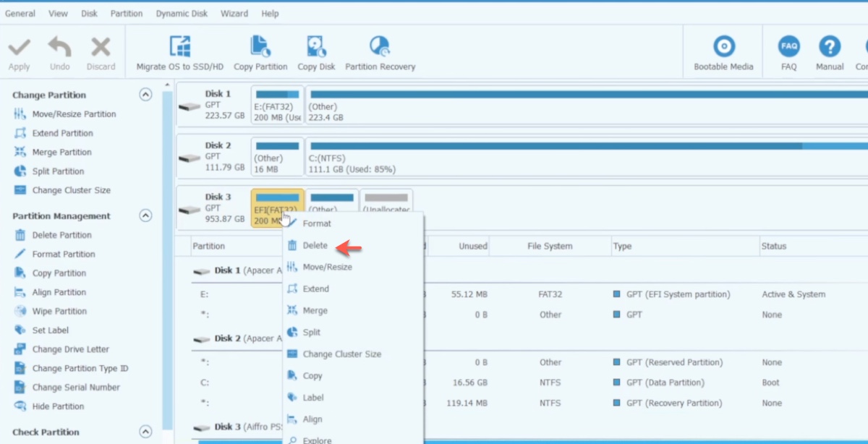Open the Copy Partition wizard
868x444 pixels.
[x=260, y=48]
